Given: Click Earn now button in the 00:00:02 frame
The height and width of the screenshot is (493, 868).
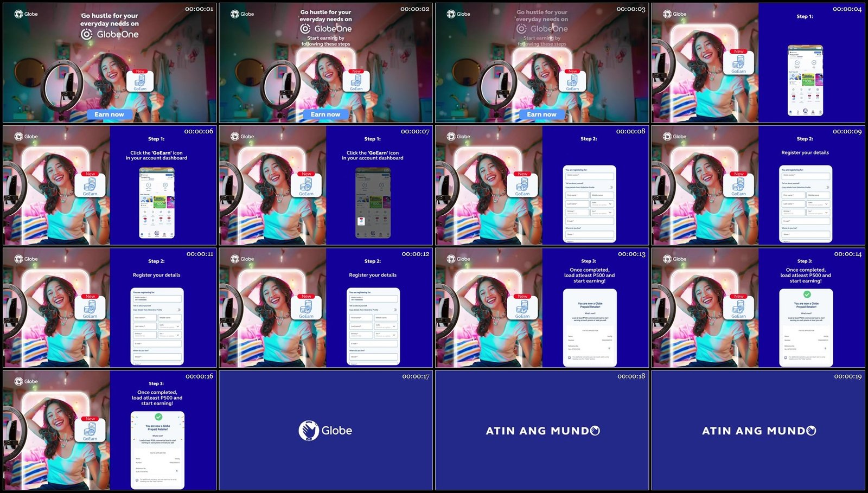Looking at the screenshot, I should click(x=325, y=114).
